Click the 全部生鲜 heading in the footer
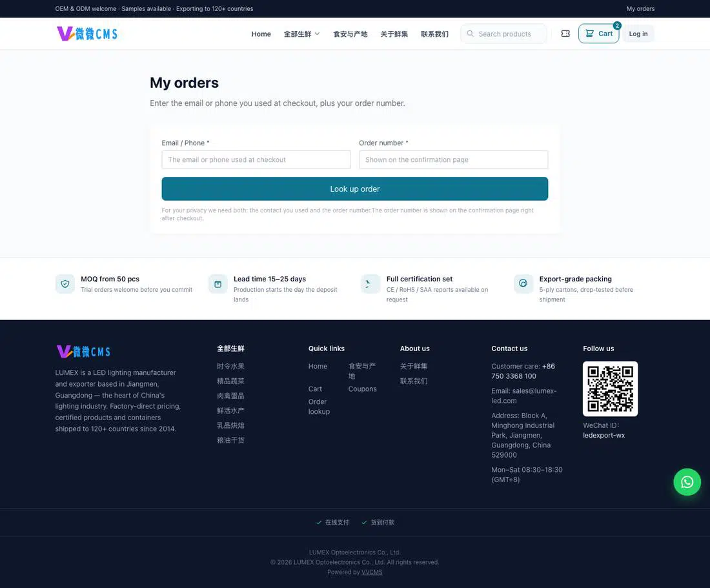This screenshot has height=588, width=710. click(230, 349)
